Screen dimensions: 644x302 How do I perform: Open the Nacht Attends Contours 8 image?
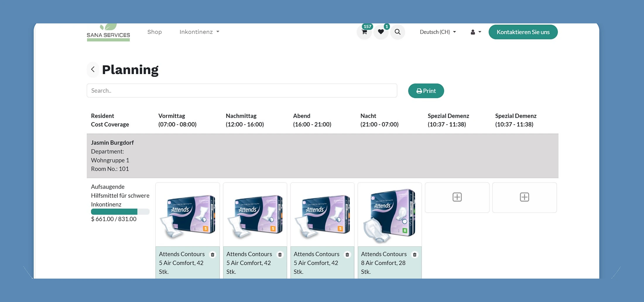click(x=390, y=215)
